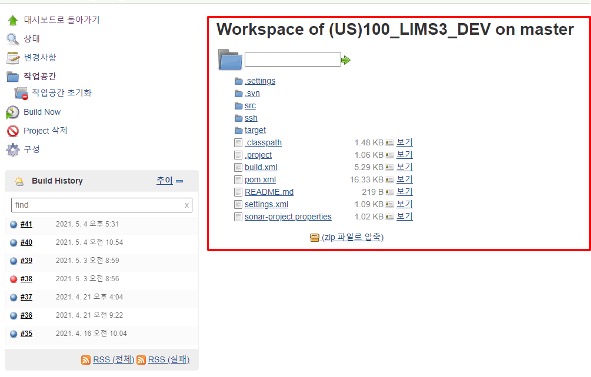
Task: Open RSS (실패) feed for failures
Action: point(168,360)
